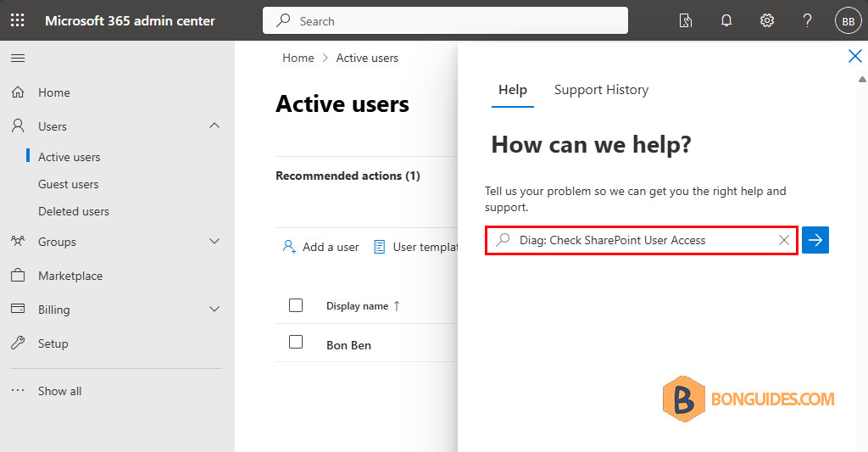The image size is (868, 452).
Task: Open the Cloud Shell document icon in the header
Action: pos(685,20)
